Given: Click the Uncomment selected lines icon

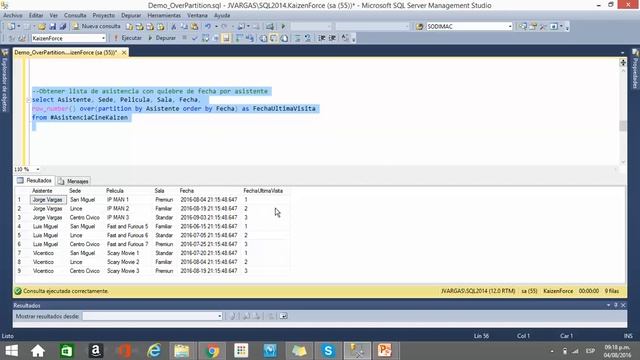Looking at the screenshot, I should click(308, 38).
